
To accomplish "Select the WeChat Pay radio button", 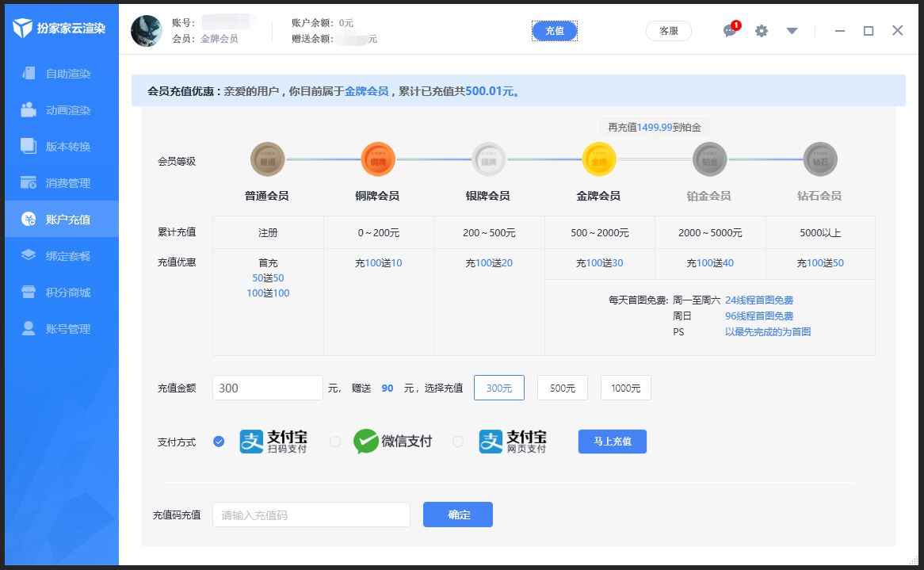I will point(335,442).
